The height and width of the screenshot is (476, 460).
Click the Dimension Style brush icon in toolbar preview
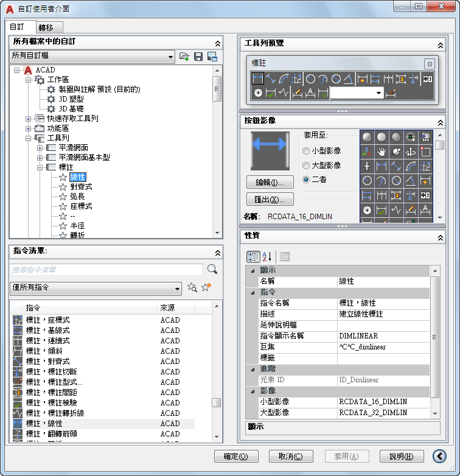click(x=391, y=93)
